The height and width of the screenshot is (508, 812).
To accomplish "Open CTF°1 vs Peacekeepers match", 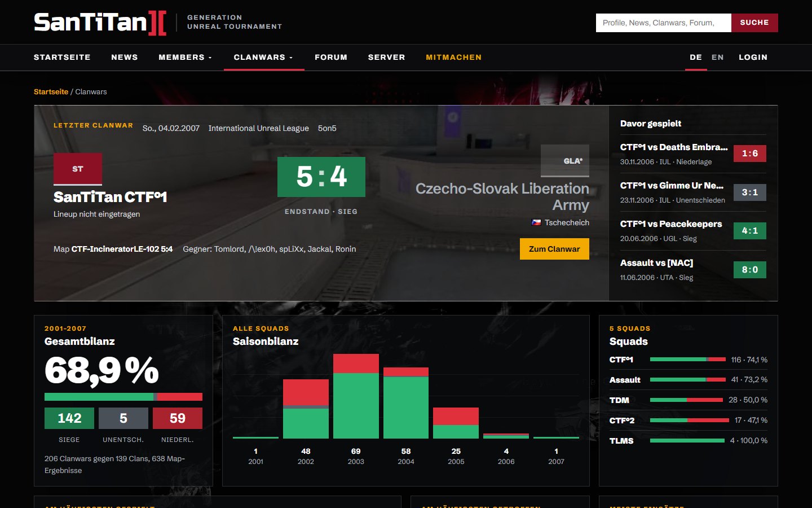I will (x=671, y=224).
